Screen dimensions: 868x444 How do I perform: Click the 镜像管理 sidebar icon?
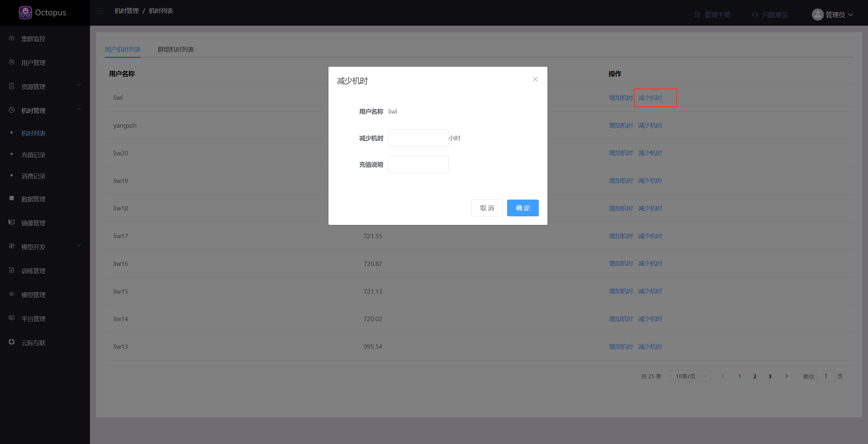(12, 222)
